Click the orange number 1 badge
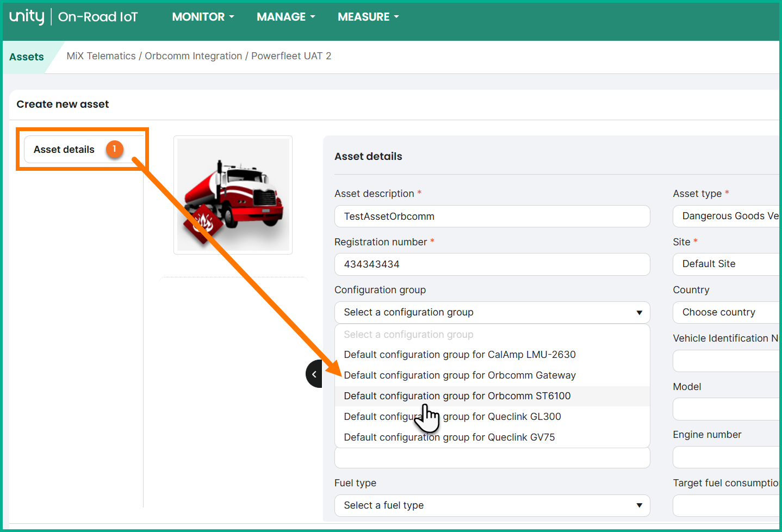The width and height of the screenshot is (782, 532). [x=114, y=149]
